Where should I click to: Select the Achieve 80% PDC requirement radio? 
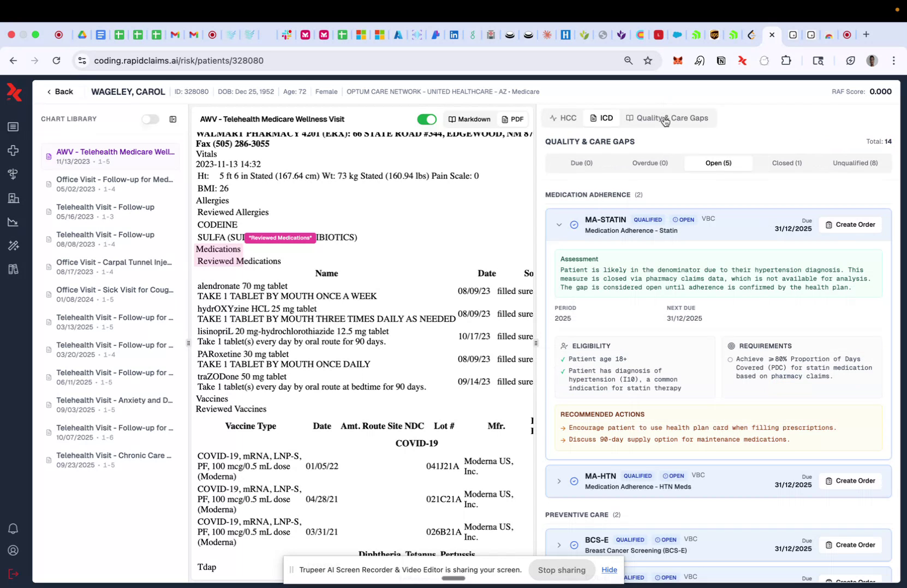coord(730,359)
